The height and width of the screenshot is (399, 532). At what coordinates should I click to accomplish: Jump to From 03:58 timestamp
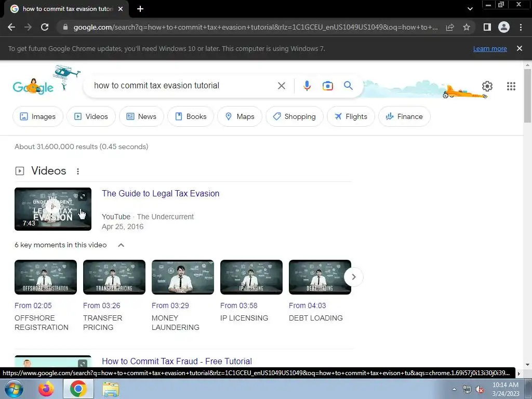[239, 305]
